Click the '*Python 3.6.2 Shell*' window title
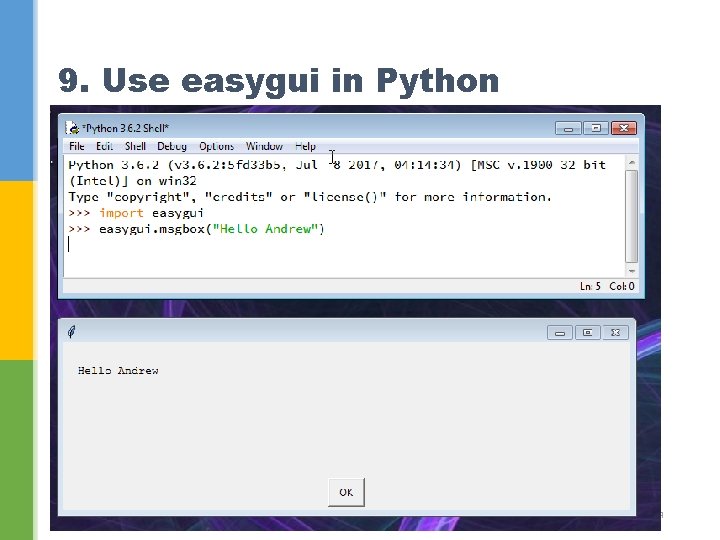720x540 pixels. pos(125,128)
